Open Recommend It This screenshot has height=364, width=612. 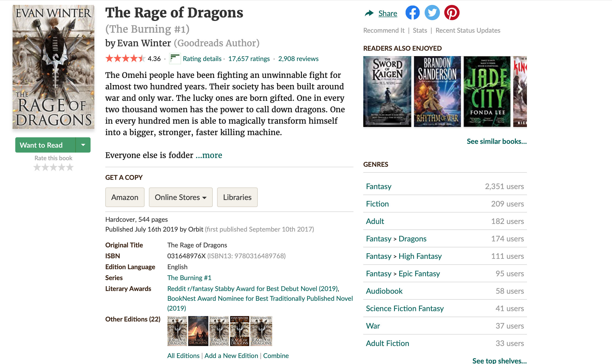tap(384, 30)
